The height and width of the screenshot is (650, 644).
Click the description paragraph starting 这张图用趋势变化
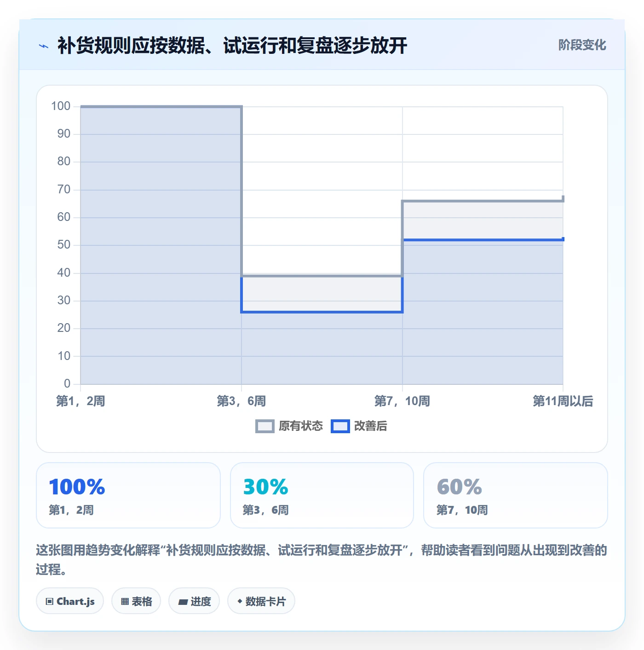pos(322,559)
